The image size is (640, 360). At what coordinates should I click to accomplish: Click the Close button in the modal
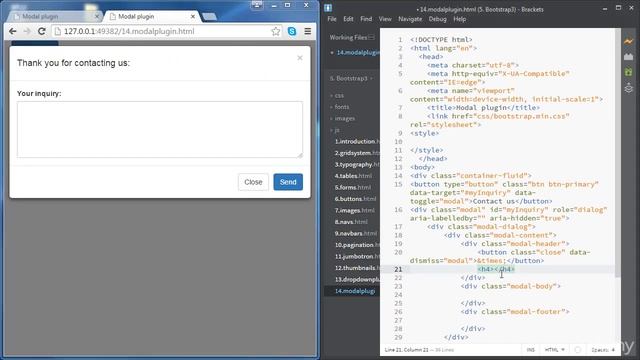coord(253,182)
